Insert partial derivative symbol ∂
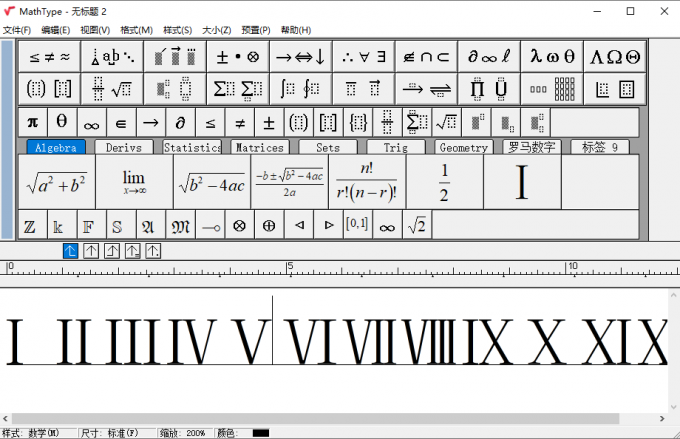Image resolution: width=680 pixels, height=439 pixels. (180, 123)
